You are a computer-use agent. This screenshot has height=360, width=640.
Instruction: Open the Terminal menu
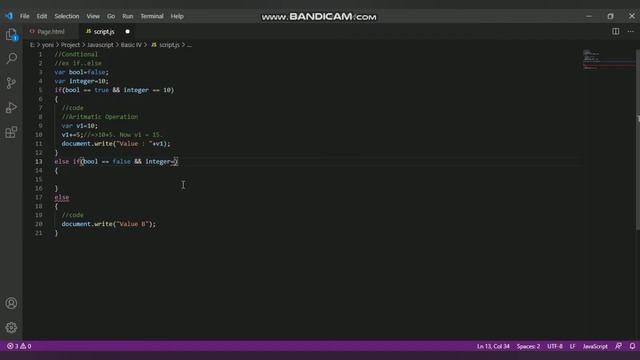[x=152, y=16]
